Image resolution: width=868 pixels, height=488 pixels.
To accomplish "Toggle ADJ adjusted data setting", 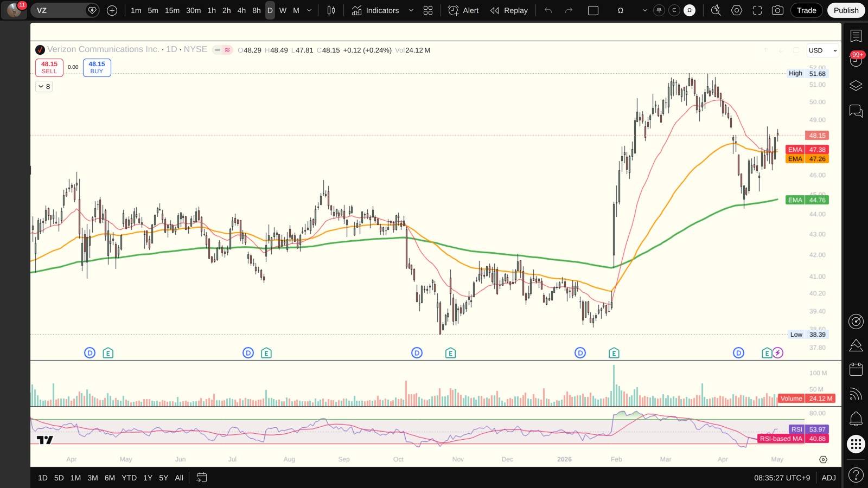I will tap(828, 478).
